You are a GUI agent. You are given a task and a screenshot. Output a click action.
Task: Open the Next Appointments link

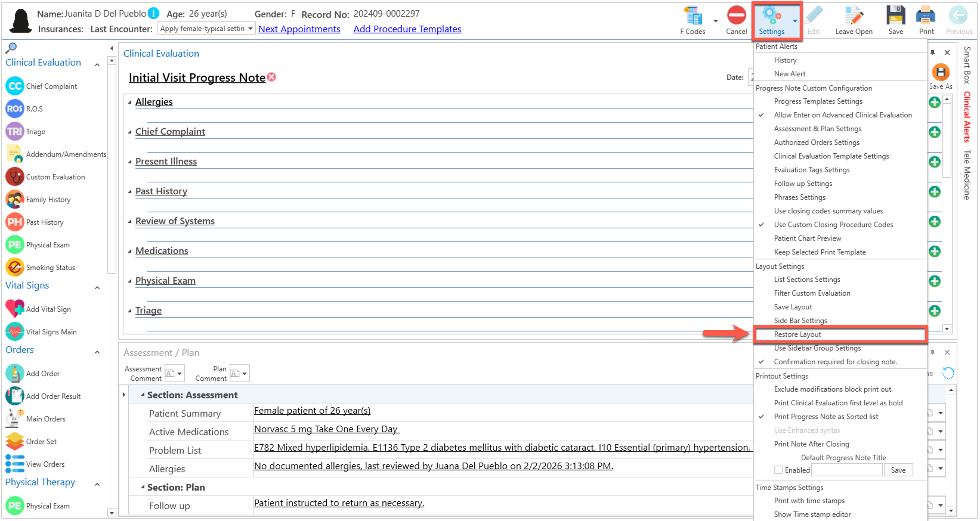pos(299,29)
